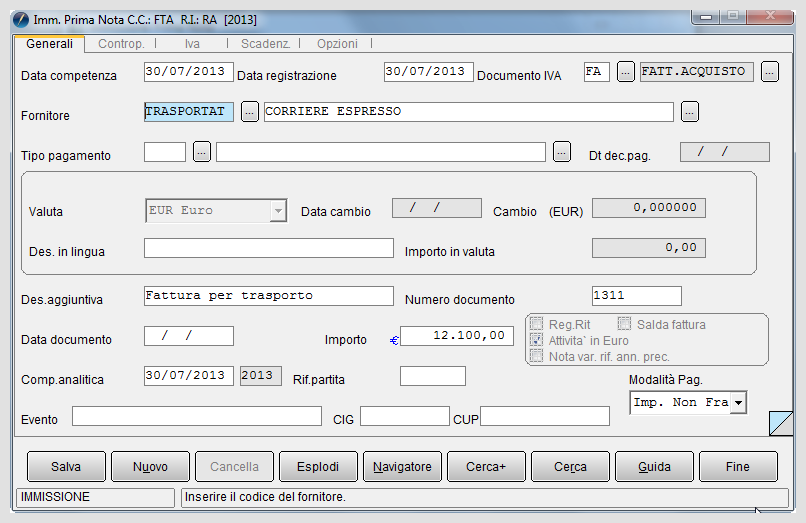
Task: Expand the Modalità Pag. dropdown
Action: click(x=739, y=403)
